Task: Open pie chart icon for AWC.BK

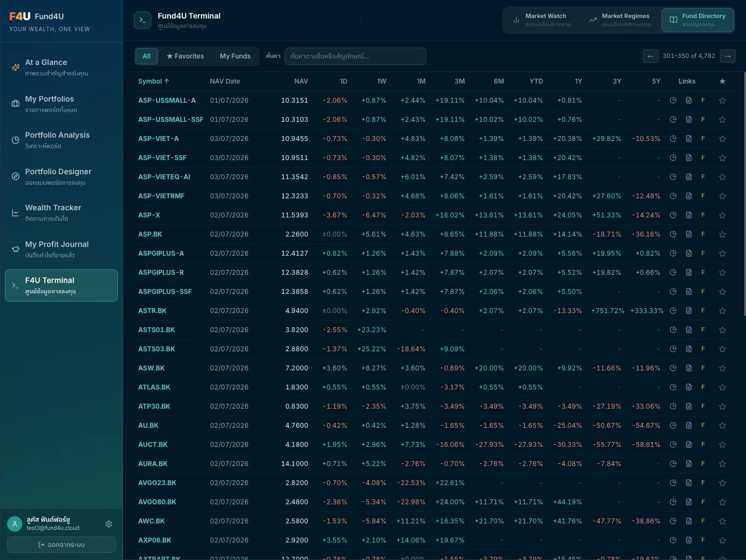Action: (673, 521)
